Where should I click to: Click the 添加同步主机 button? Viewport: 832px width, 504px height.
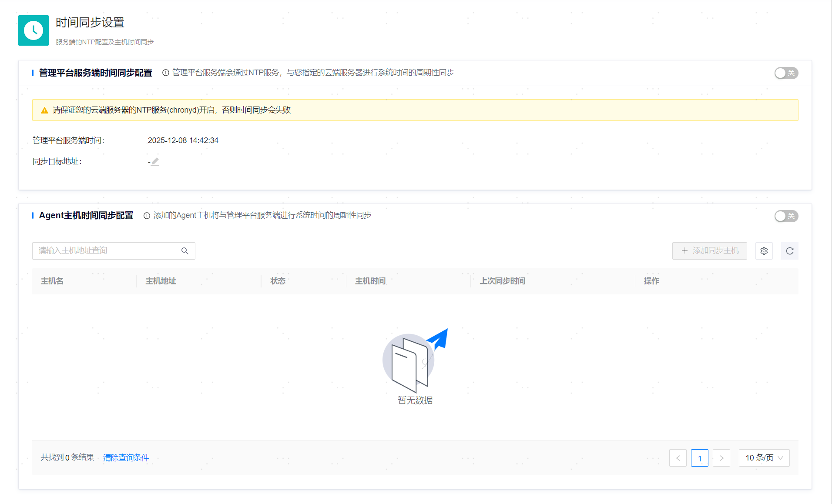click(x=709, y=251)
